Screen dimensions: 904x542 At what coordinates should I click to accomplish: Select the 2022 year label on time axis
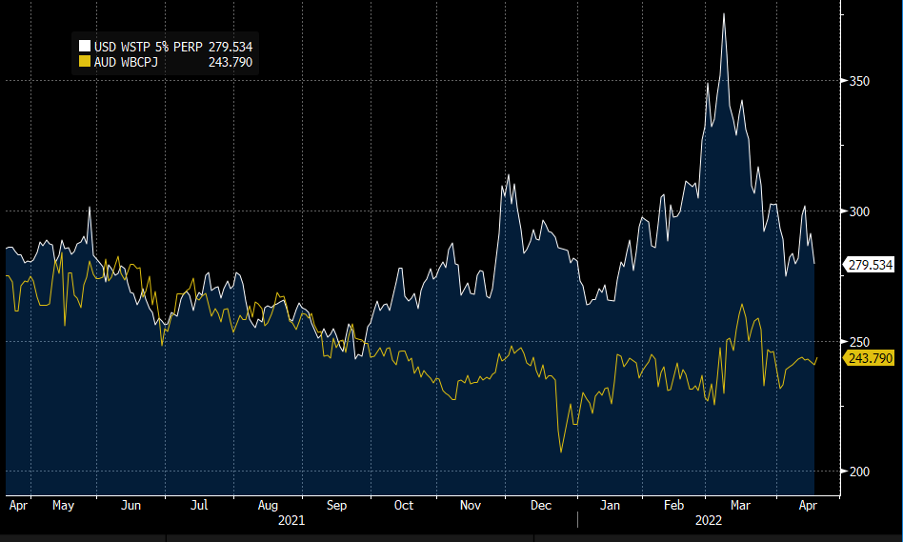click(706, 521)
